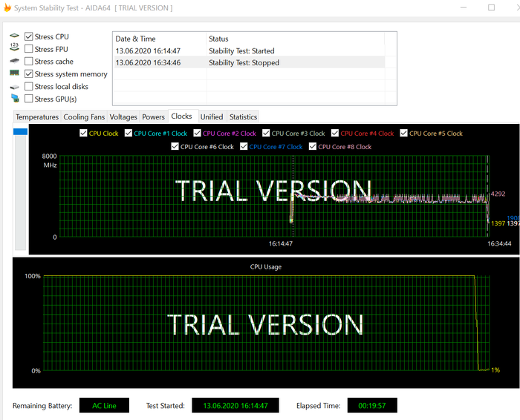Toggle CPU Core #6 Clock checkbox
This screenshot has height=420, width=520.
coord(175,146)
